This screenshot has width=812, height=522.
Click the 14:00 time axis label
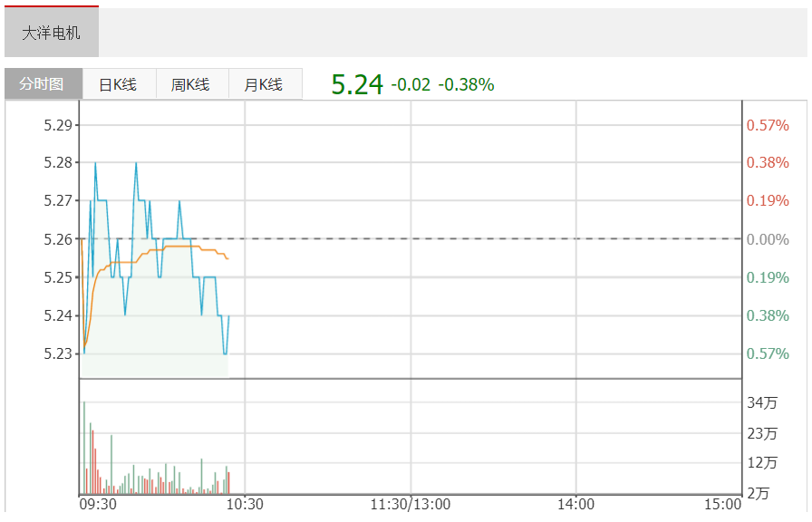coord(575,504)
